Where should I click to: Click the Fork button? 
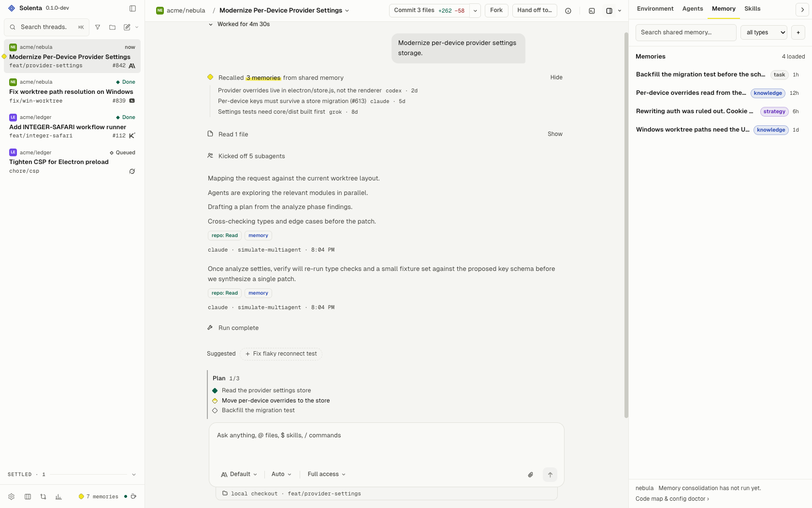tap(496, 11)
